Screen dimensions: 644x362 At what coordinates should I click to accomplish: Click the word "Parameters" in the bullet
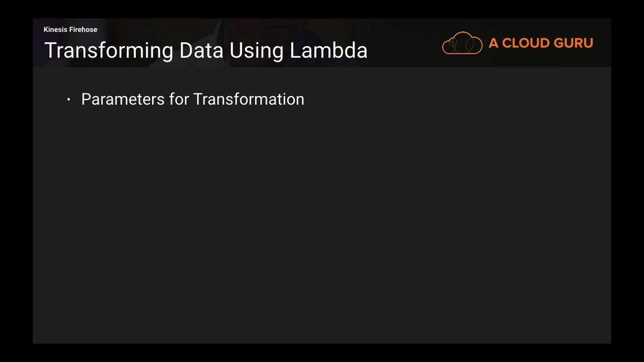click(123, 100)
